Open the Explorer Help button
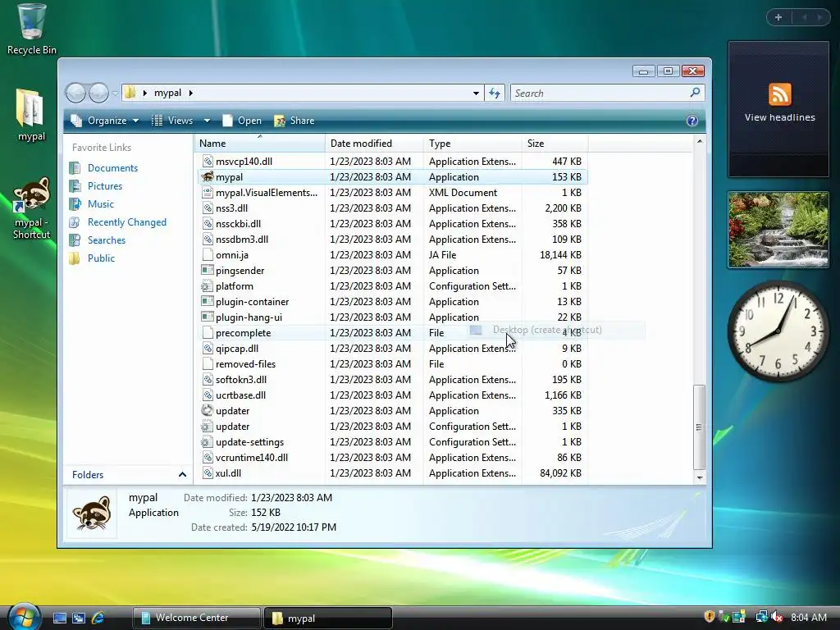 click(692, 121)
